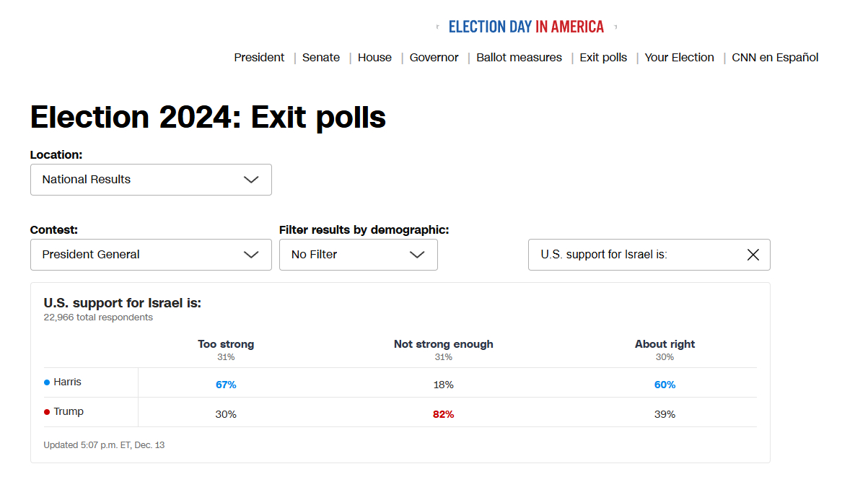Navigate to the House section
Viewport: 868px width, 495px height.
click(x=374, y=58)
